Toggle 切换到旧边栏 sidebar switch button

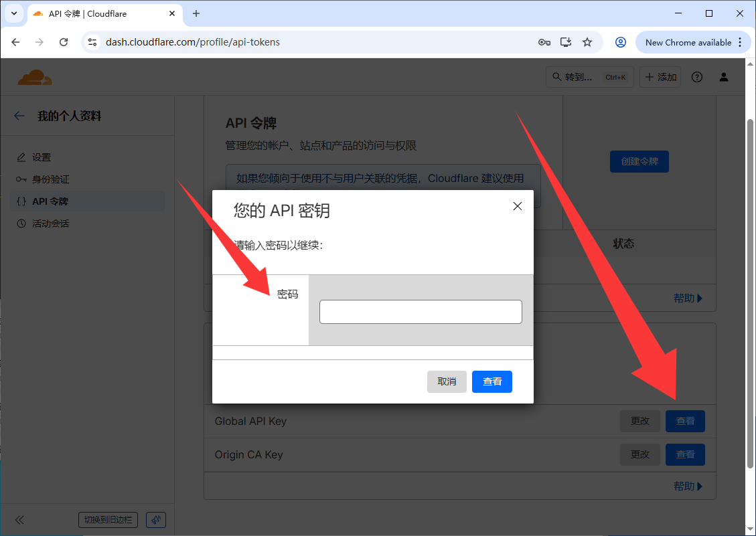108,520
